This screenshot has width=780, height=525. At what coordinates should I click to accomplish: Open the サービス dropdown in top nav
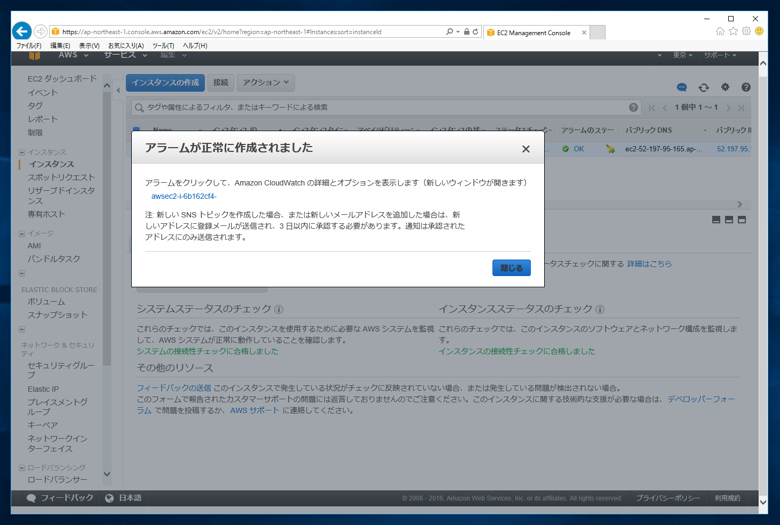(125, 55)
